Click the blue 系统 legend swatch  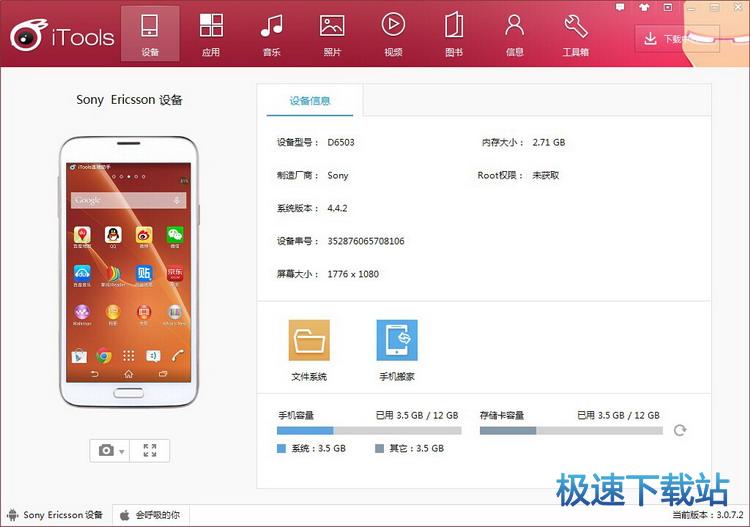coord(281,448)
